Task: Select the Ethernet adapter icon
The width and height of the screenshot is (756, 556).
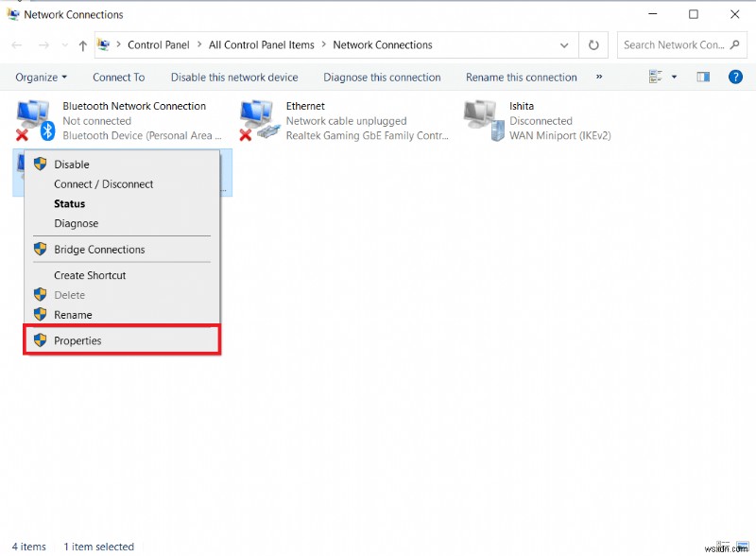Action: [260, 121]
